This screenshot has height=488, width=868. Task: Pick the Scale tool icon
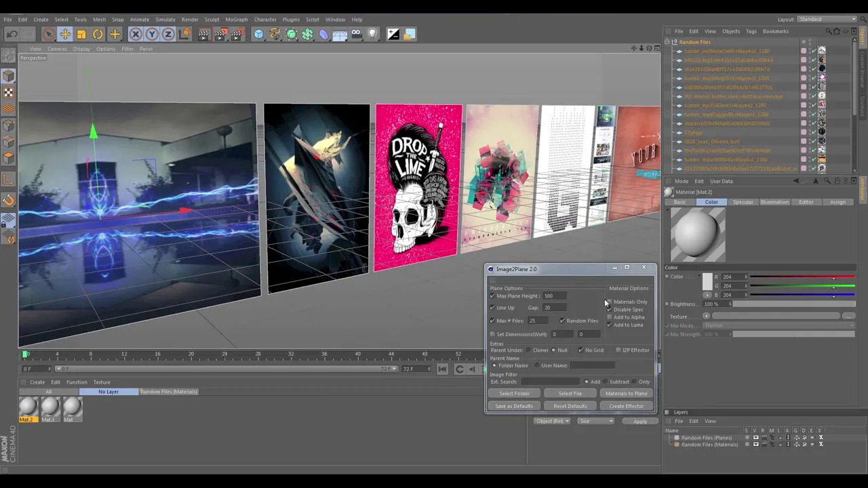click(81, 34)
